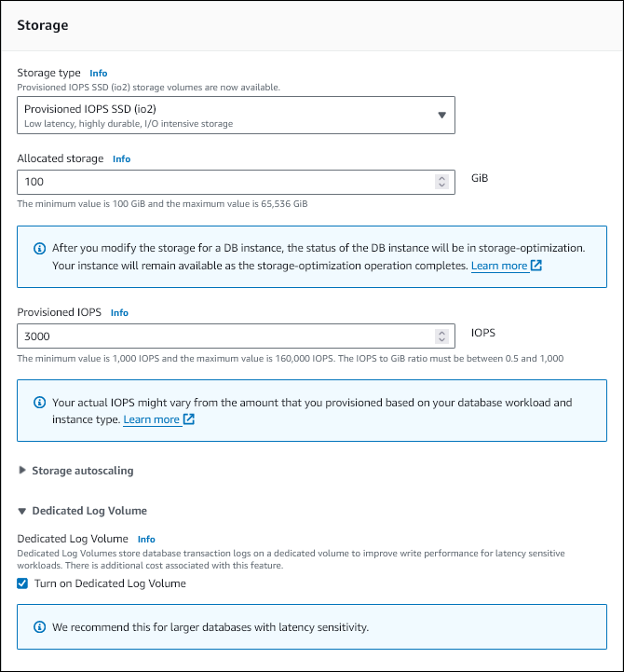The image size is (624, 672).
Task: Uncheck Turn on Dedicated Log Volume checkbox
Action: tap(22, 584)
